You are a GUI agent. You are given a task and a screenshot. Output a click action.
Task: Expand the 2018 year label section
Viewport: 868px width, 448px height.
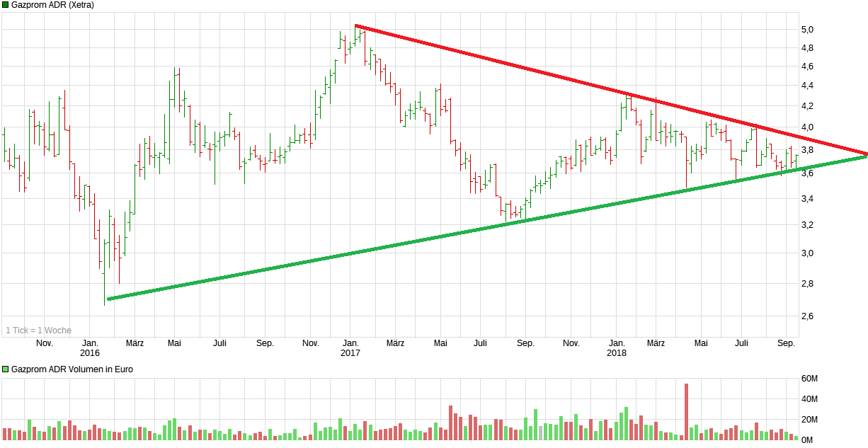pos(615,351)
